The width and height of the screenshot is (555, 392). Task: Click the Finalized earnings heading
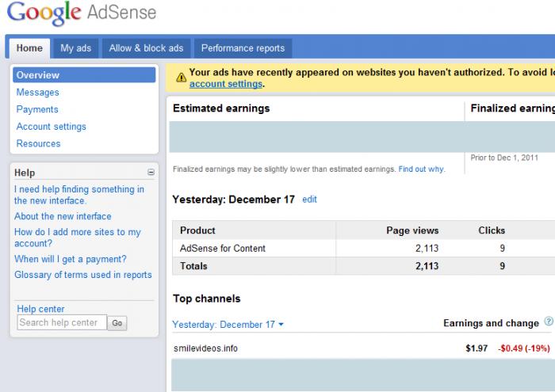pos(512,108)
